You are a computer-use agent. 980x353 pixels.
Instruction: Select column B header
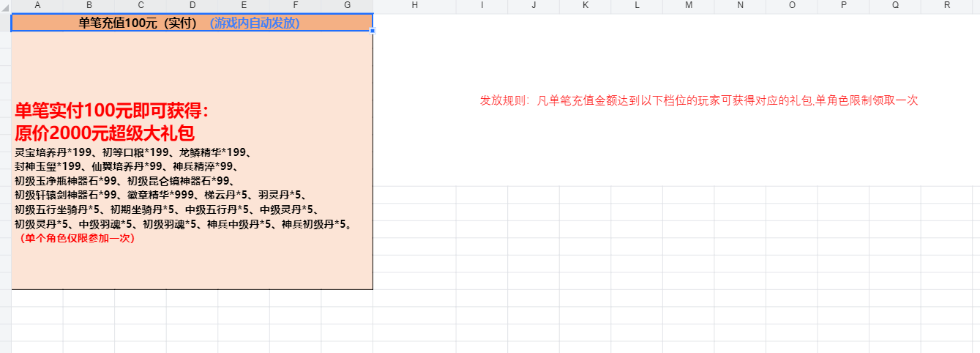point(89,5)
